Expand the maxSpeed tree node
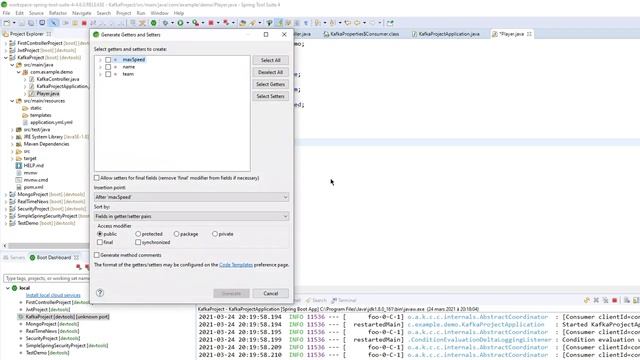The height and width of the screenshot is (360, 640). [100, 60]
